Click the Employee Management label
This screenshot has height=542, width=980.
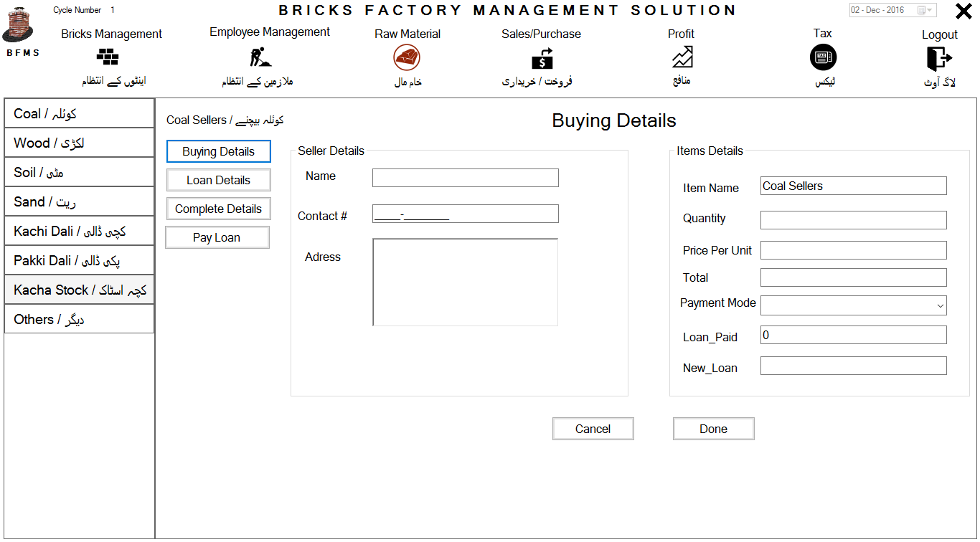[x=270, y=32]
